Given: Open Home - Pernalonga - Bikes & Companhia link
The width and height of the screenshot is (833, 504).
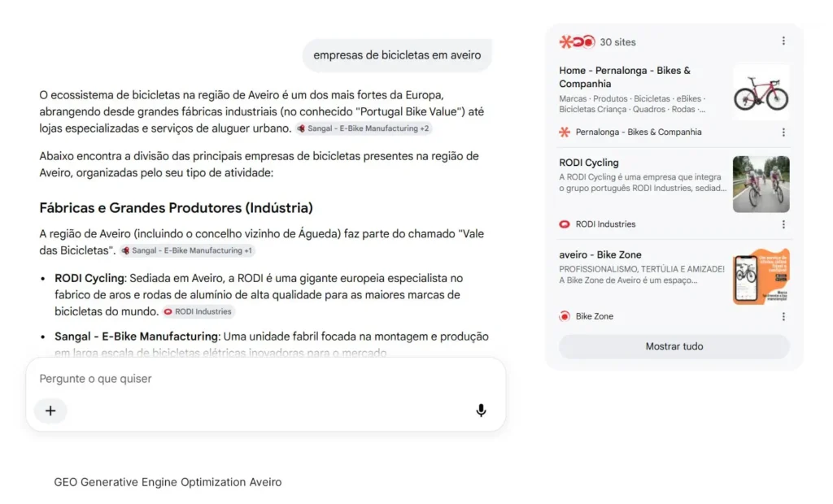Looking at the screenshot, I should point(625,77).
